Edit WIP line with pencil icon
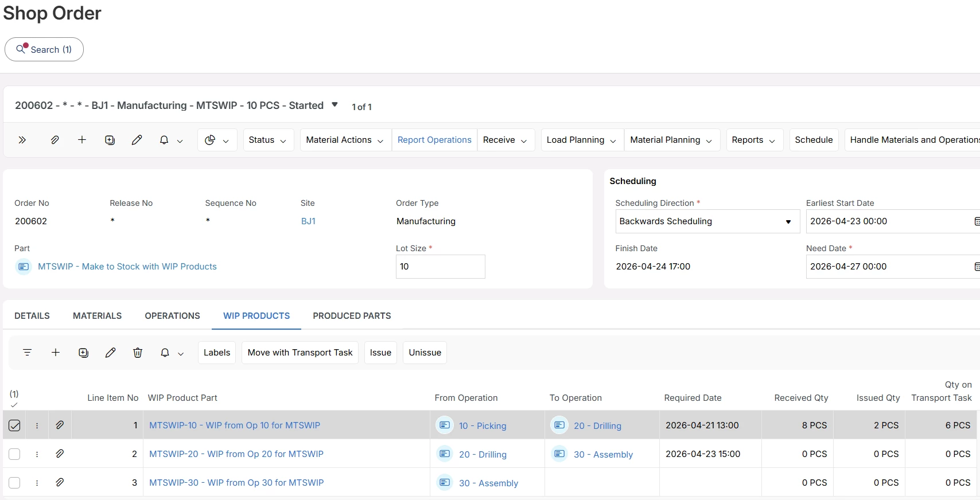Viewport: 980px width, 500px height. 111,353
